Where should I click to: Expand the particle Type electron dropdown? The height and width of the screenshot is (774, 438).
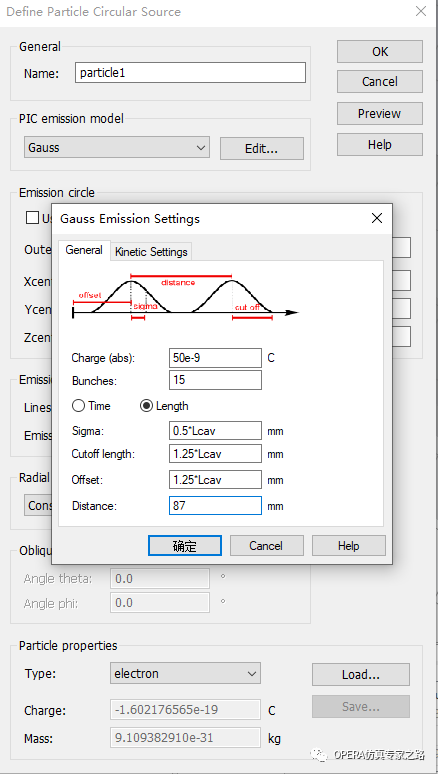(185, 673)
